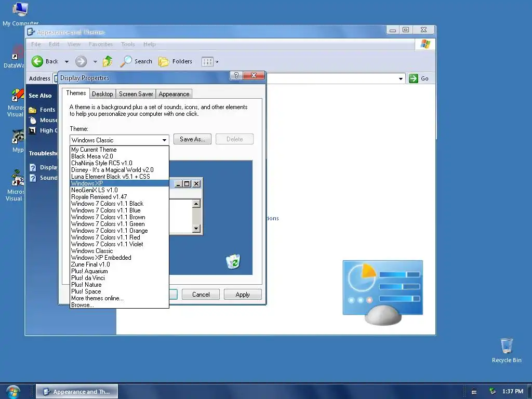Click the Display troubleshooter help icon

tap(33, 167)
